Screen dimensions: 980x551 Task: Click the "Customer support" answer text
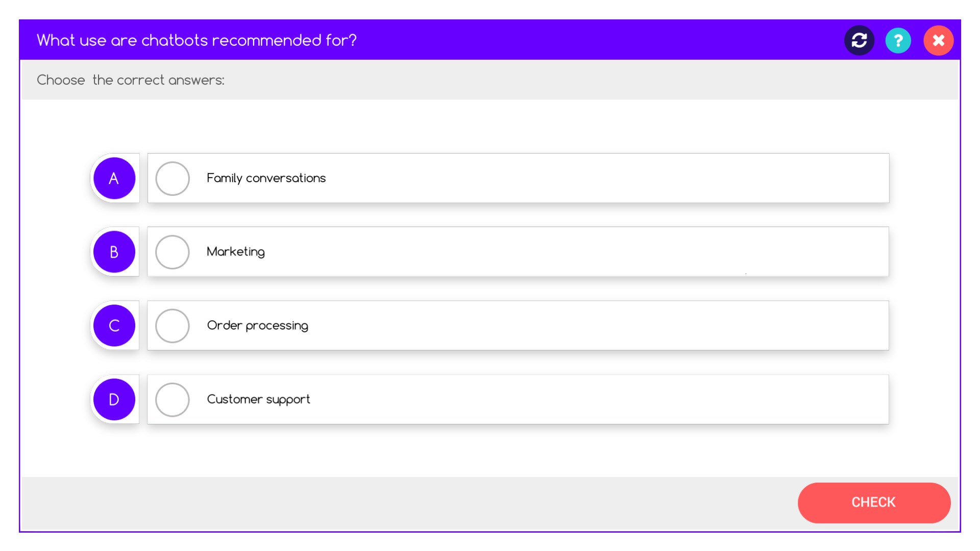(258, 399)
